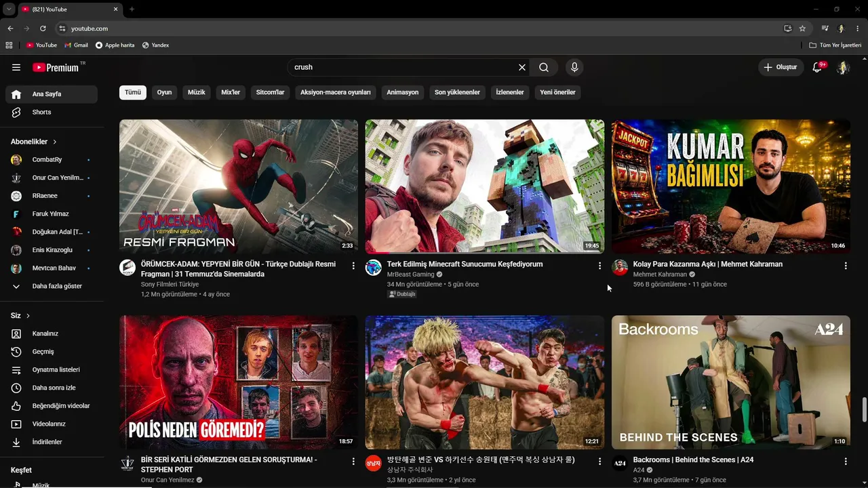Open options for Minecraft Sunucumu video

(x=599, y=266)
